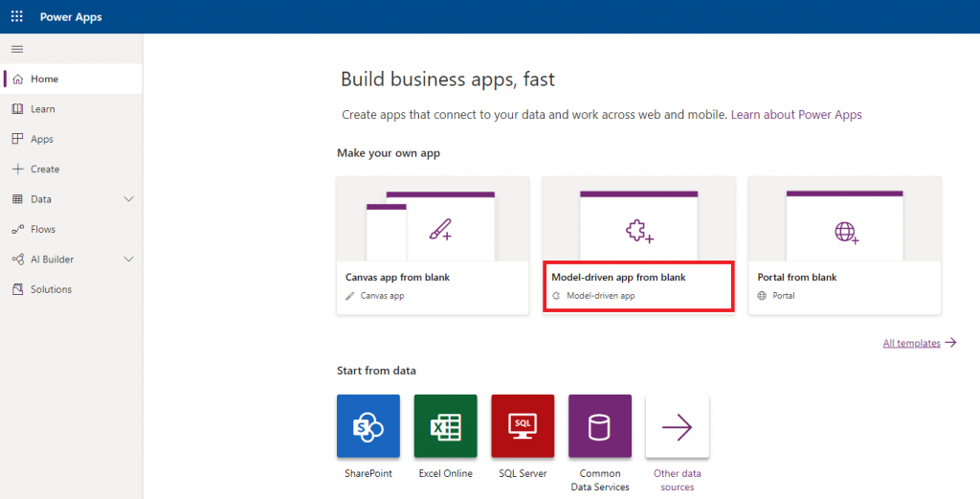Click the Excel Online label text
This screenshot has height=499, width=980.
(x=446, y=473)
